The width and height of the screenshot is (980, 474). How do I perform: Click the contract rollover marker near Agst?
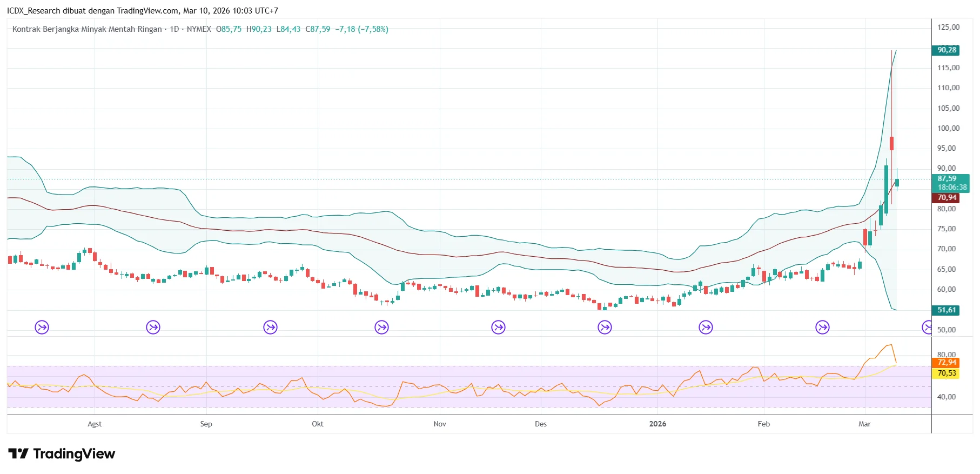[42, 327]
